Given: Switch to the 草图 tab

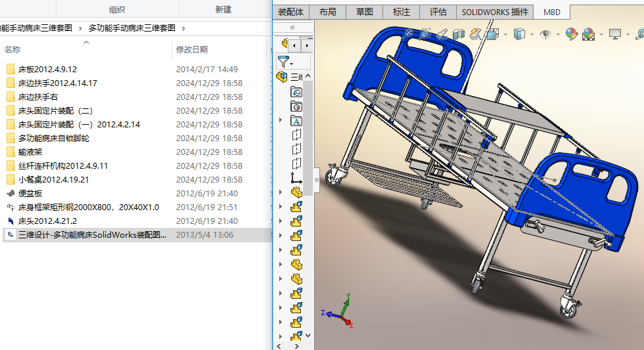Looking at the screenshot, I should [x=364, y=12].
